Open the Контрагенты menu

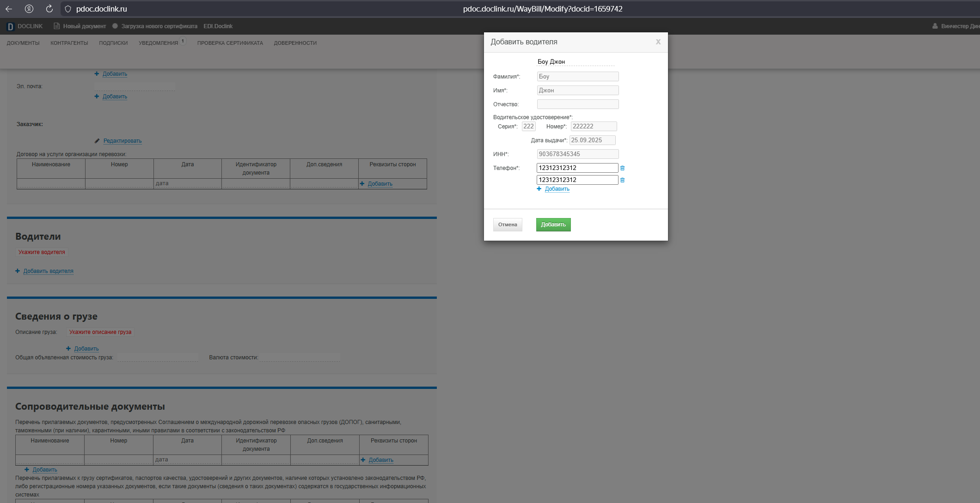[x=69, y=43]
